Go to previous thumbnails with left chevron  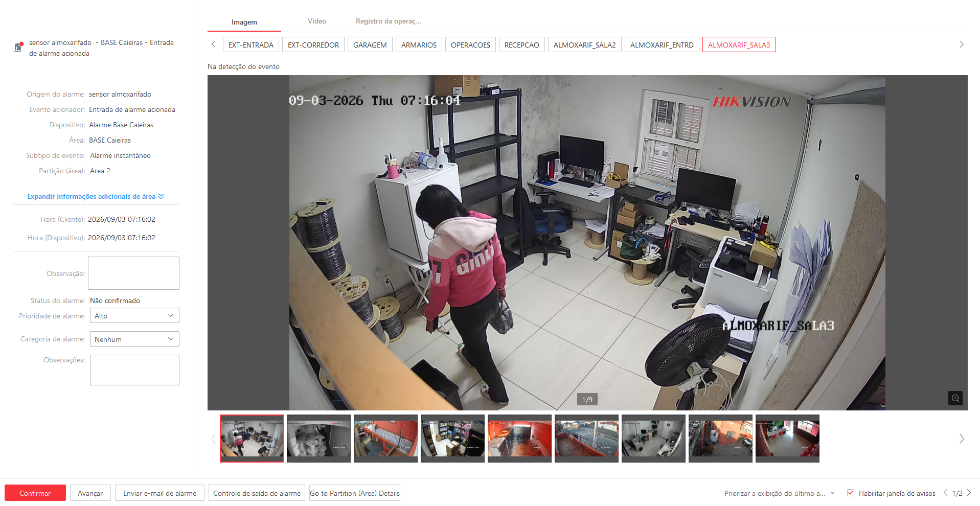pos(214,439)
